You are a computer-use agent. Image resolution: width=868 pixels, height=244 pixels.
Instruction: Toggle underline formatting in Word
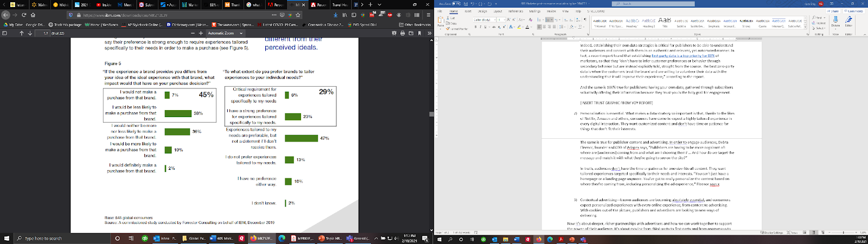click(x=485, y=27)
